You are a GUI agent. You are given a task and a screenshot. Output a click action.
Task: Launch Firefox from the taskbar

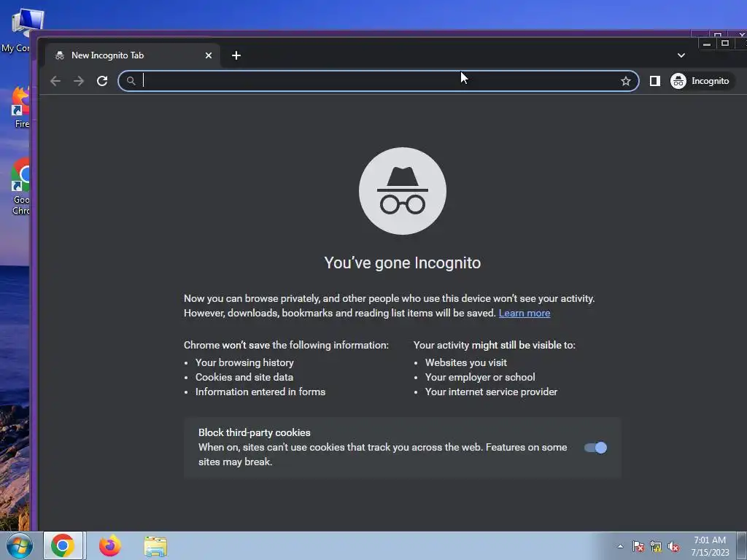tap(110, 545)
